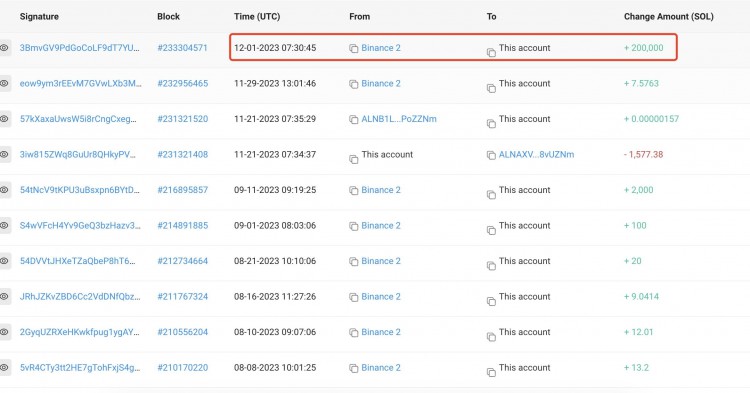Open block #214891885
Viewport: 750px width, 393px height.
click(183, 226)
